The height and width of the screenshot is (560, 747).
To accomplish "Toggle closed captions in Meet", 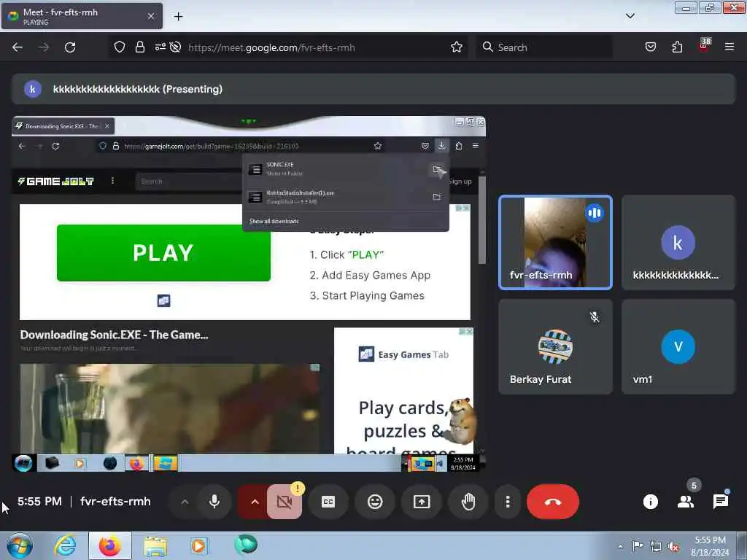I will coord(328,502).
